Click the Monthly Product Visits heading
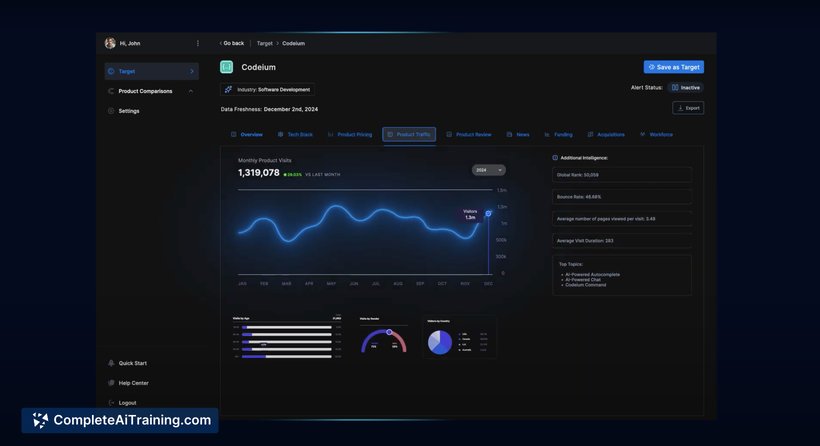 pos(265,161)
